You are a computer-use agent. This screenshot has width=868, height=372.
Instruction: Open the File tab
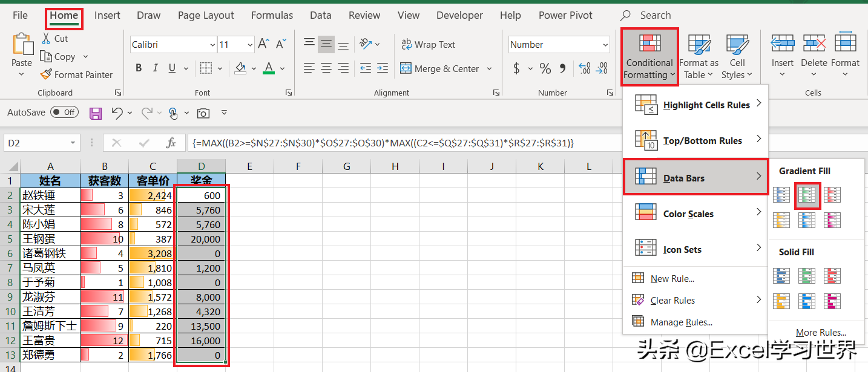(20, 15)
